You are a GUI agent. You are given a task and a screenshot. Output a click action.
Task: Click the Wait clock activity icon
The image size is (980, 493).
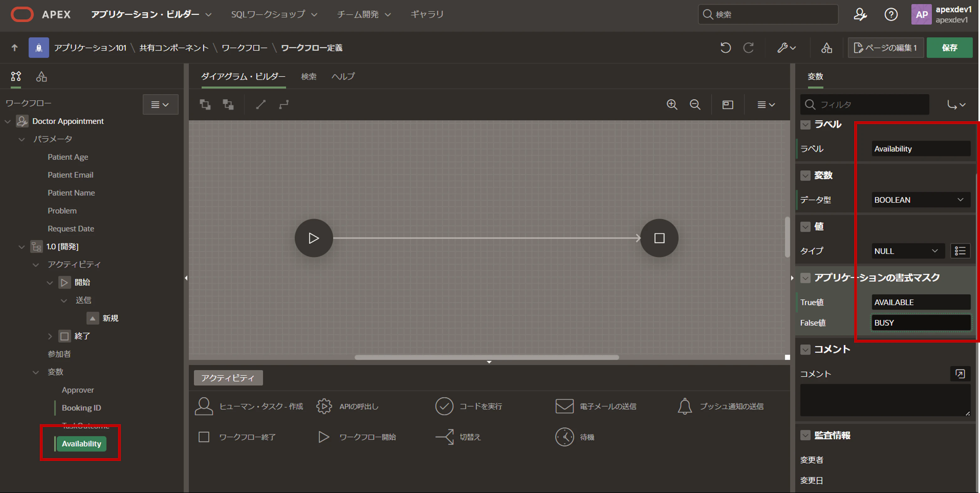564,437
